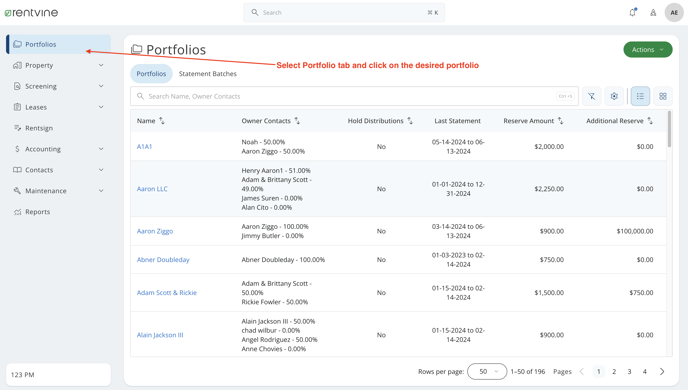Open table settings gear icon

(x=614, y=96)
